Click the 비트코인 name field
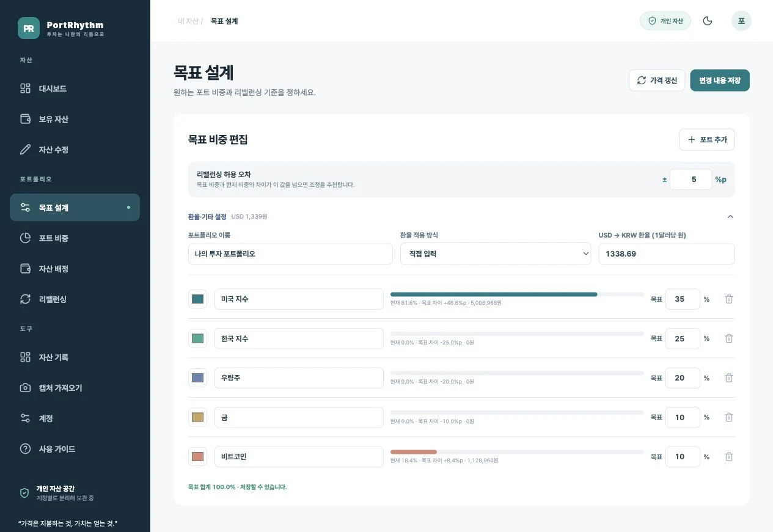Image resolution: width=773 pixels, height=532 pixels. [299, 457]
